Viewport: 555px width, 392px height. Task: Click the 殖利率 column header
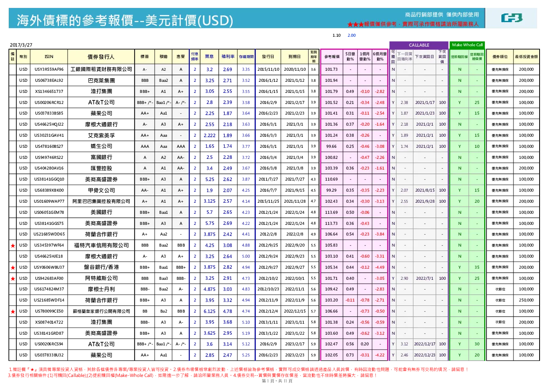click(228, 57)
